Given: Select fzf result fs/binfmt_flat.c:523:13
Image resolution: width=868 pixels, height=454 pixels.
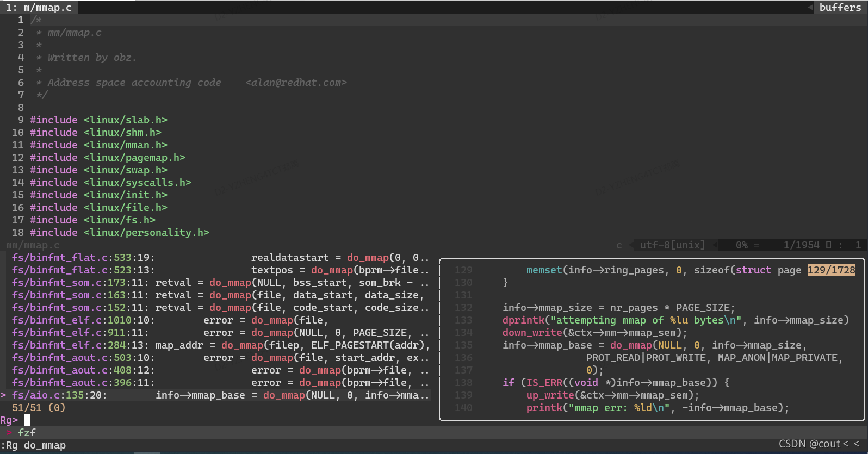Looking at the screenshot, I should click(x=221, y=270).
